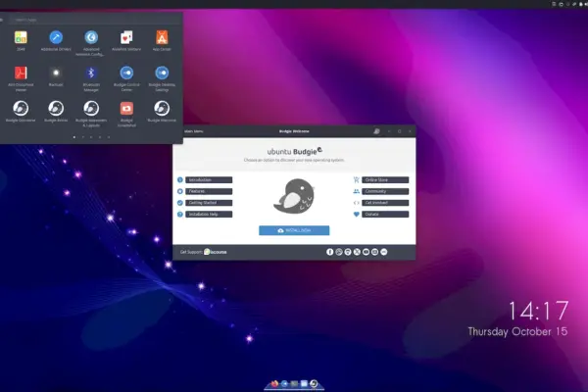Click the bird icon in Welcome title bar
This screenshot has height=392, width=588.
click(x=376, y=131)
